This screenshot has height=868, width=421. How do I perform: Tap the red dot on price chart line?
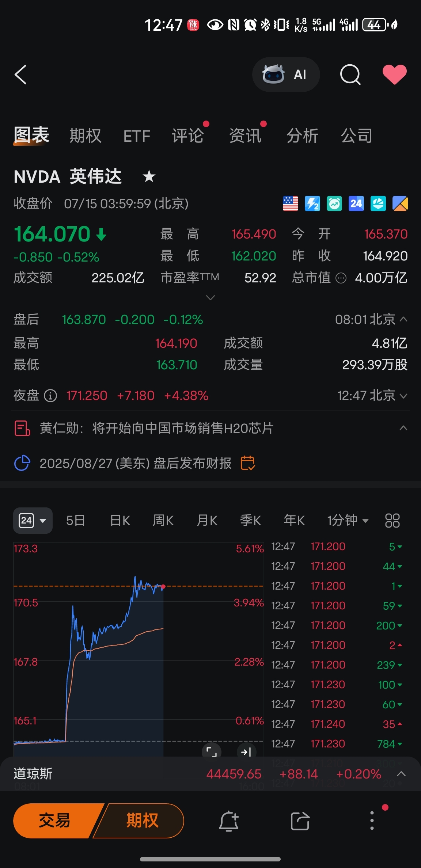point(163,587)
